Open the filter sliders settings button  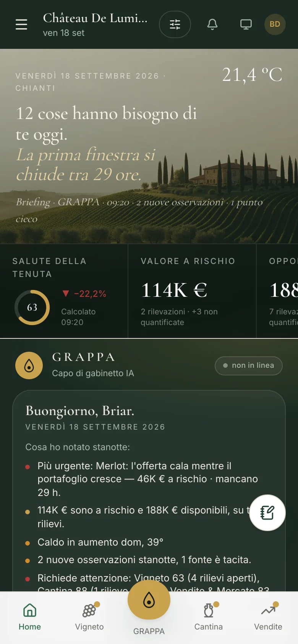point(175,24)
